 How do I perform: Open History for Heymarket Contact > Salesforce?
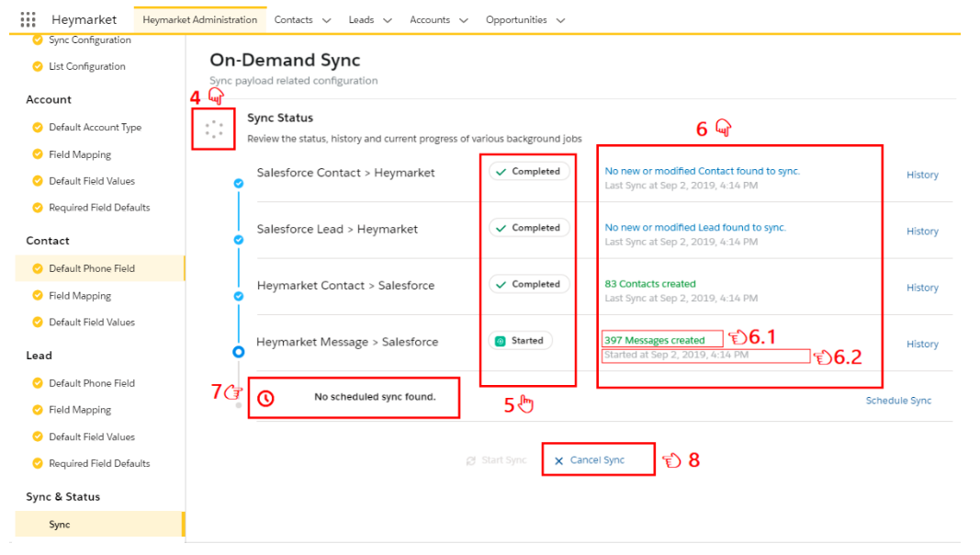(922, 288)
